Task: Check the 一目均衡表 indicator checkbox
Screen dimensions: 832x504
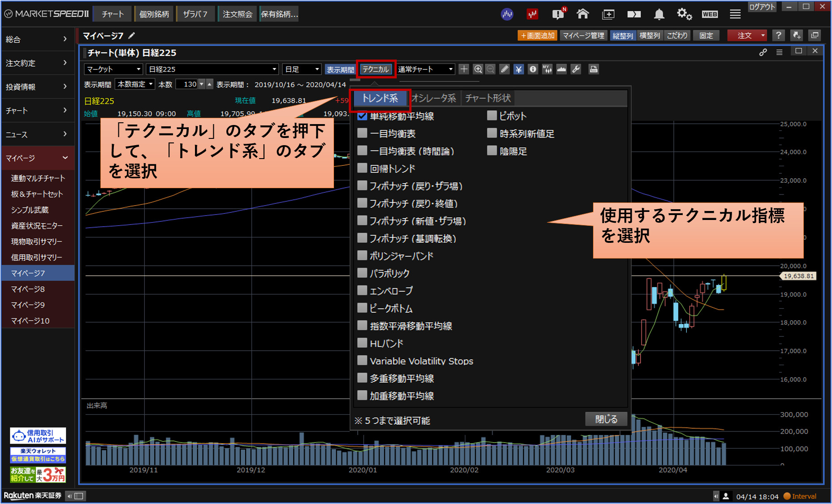Action: 362,134
